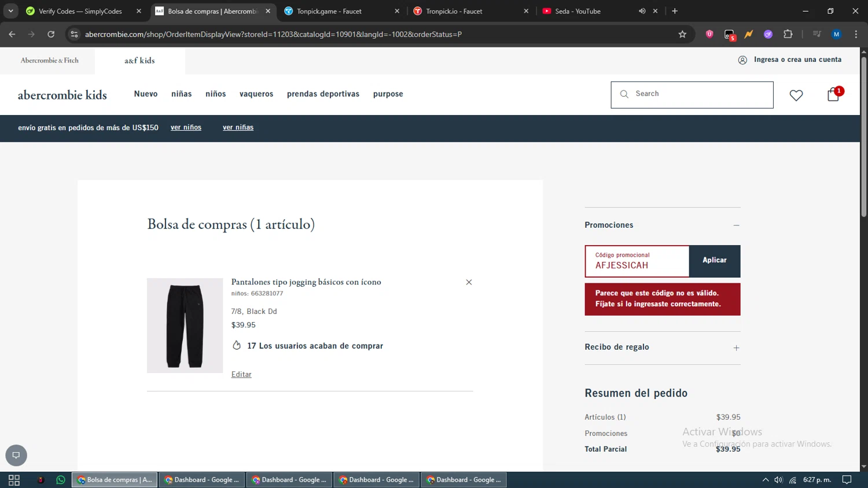The width and height of the screenshot is (868, 488).
Task: Open the niños menu in the main nav
Action: (216, 94)
